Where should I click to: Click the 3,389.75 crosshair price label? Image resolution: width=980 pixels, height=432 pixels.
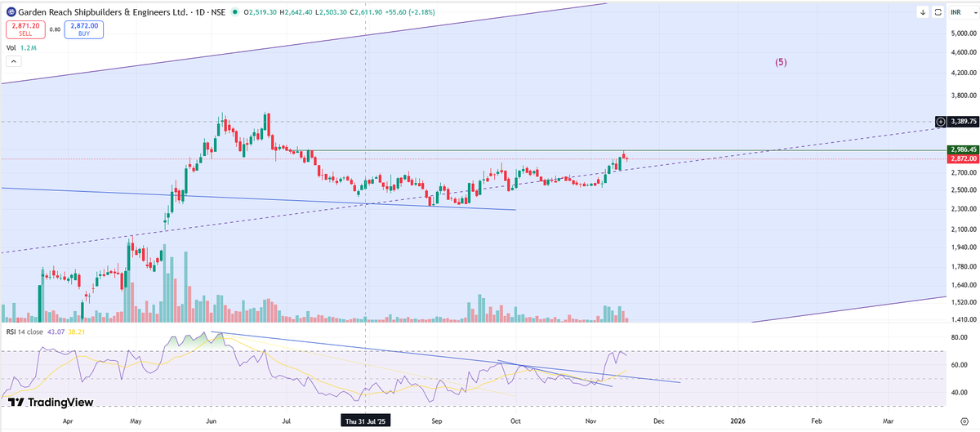962,121
